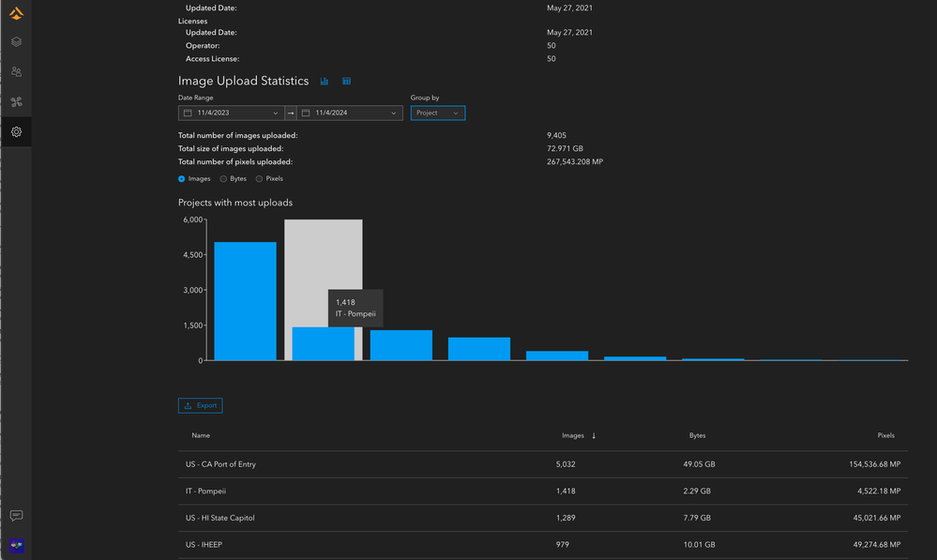Open the feedback chat icon near the bottom sidebar
The height and width of the screenshot is (560, 937).
coord(15,515)
